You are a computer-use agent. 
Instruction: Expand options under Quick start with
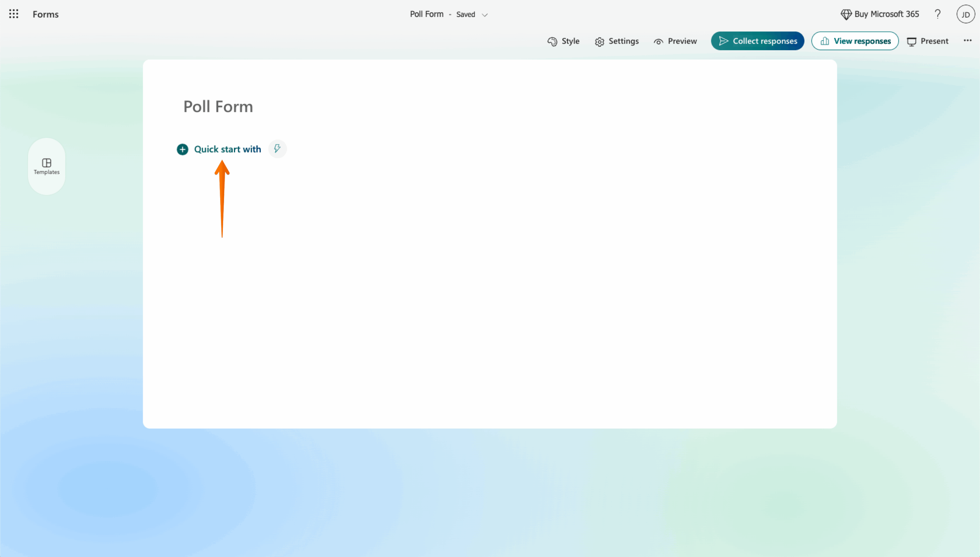227,149
